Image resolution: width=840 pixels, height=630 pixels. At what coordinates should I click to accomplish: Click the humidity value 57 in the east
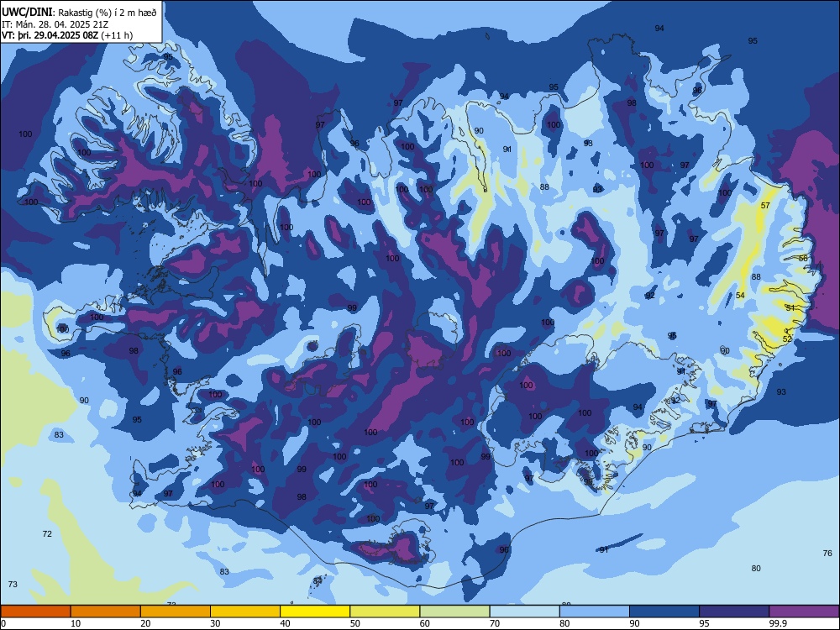765,205
